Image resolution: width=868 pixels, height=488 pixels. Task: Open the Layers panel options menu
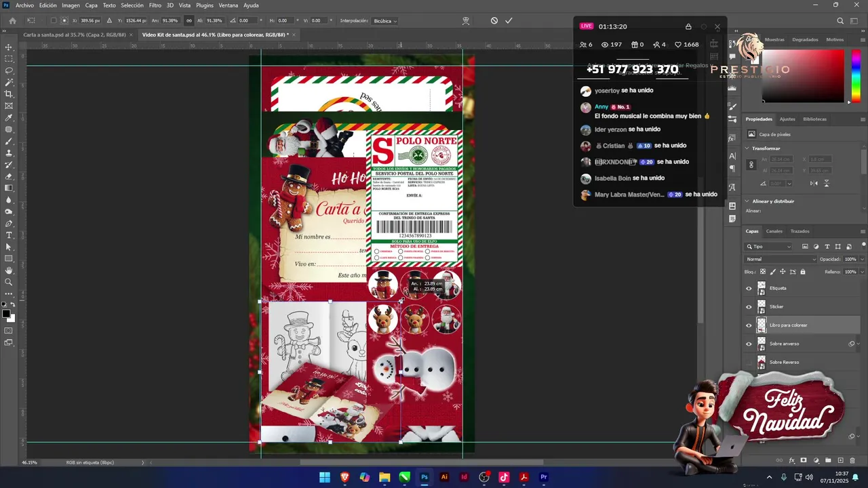[863, 231]
